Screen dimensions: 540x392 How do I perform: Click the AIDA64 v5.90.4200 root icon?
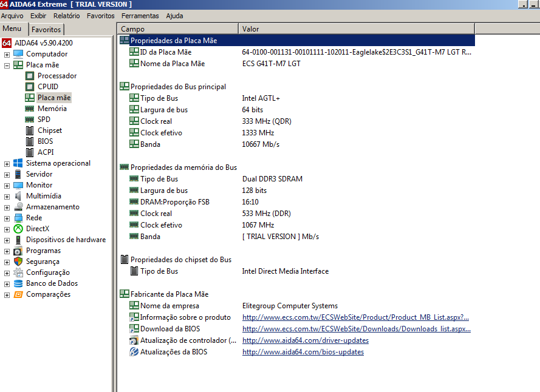coord(7,43)
